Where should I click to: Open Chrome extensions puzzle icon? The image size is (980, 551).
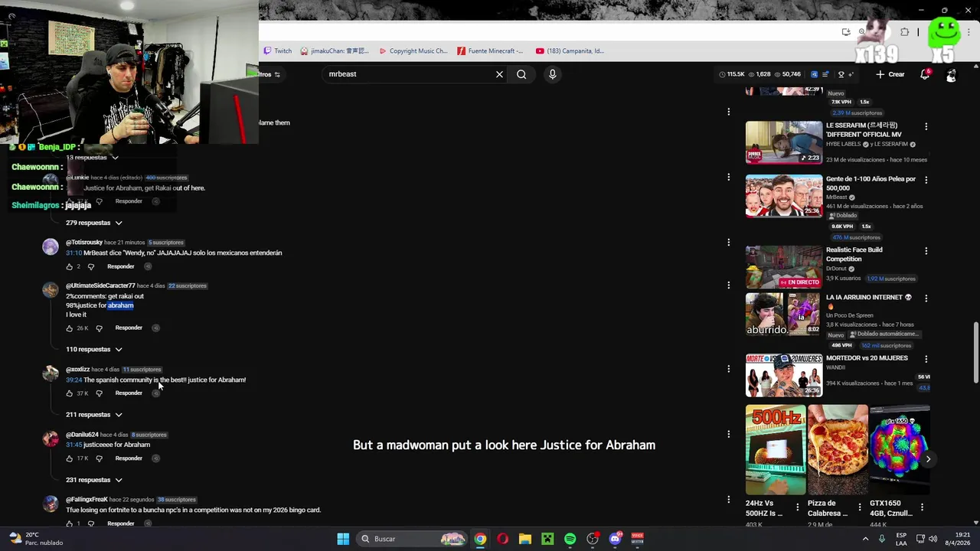[904, 32]
